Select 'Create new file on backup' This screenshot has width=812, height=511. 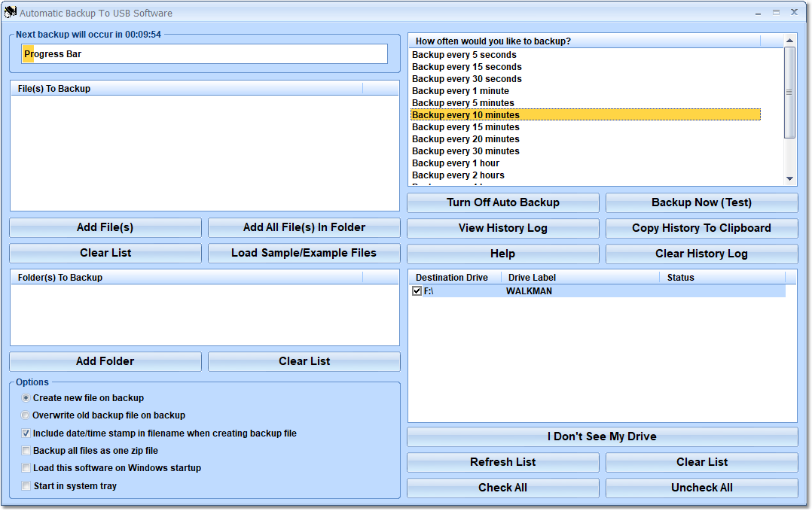tap(25, 397)
